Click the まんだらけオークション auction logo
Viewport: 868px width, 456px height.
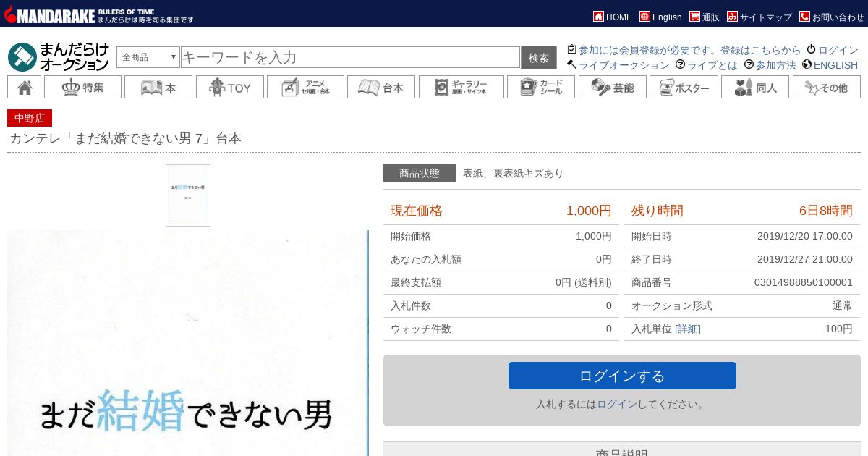pos(59,57)
